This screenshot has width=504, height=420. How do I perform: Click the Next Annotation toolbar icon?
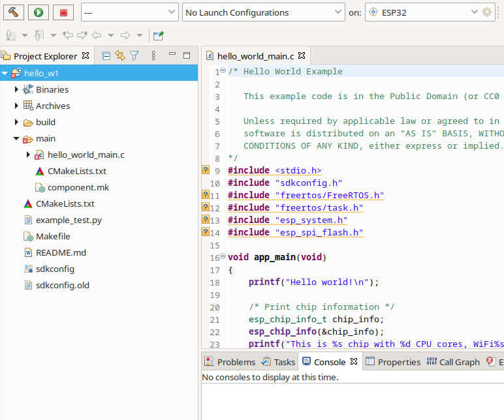click(x=10, y=35)
